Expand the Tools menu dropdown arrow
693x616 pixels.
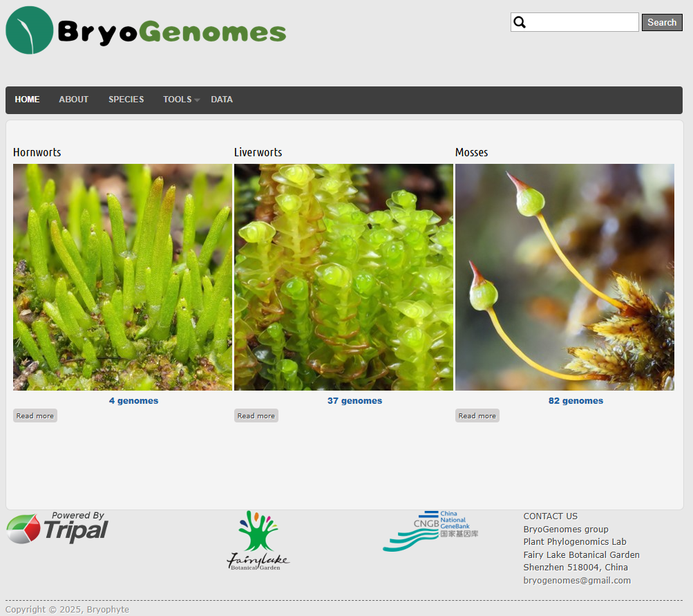pyautogui.click(x=197, y=100)
